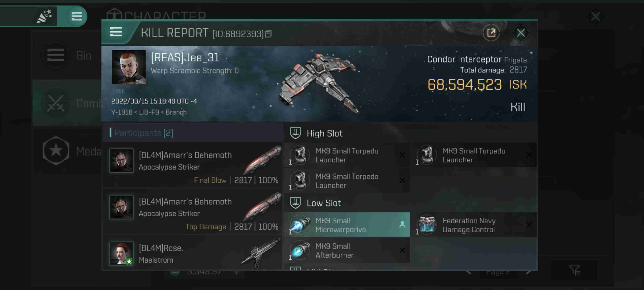Image resolution: width=644 pixels, height=290 pixels.
Task: Toggle the MK9 Small Microwarpdrive slot highlight
Action: click(348, 225)
